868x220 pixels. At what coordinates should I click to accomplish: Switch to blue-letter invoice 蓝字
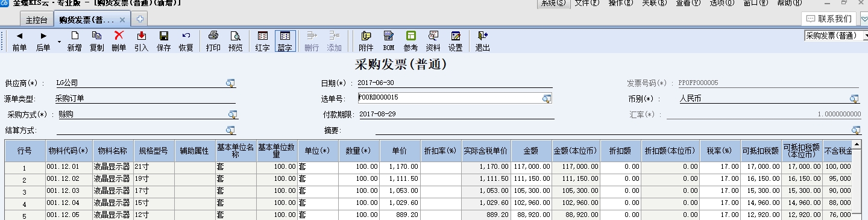(285, 42)
